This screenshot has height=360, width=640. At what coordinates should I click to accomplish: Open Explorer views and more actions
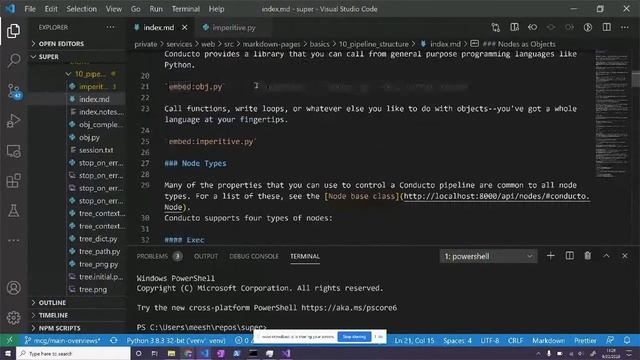(x=110, y=27)
